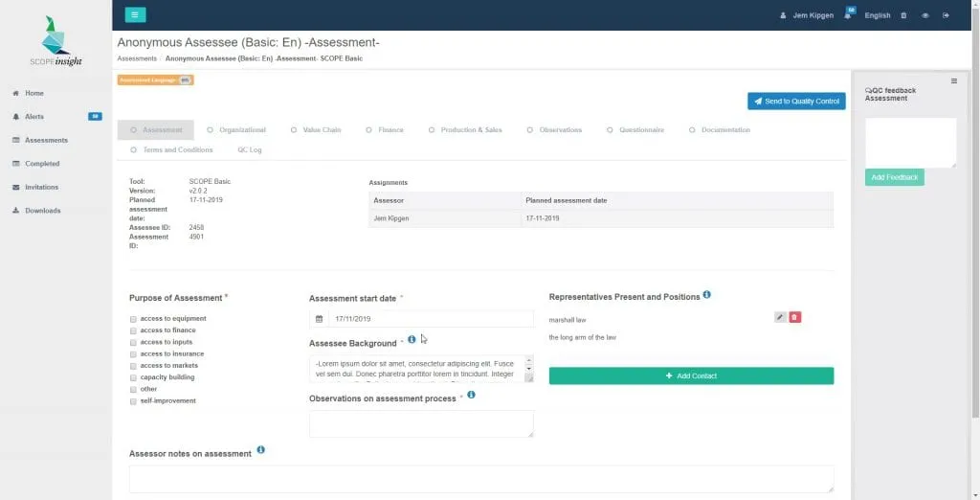Switch to the Terms and Conditions tab
The height and width of the screenshot is (500, 980).
pos(171,150)
